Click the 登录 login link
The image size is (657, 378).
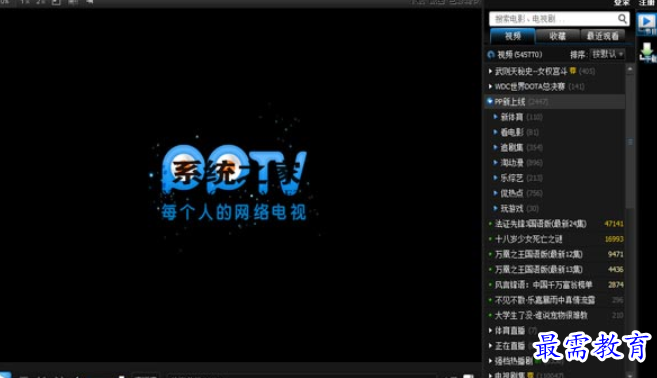[x=622, y=3]
